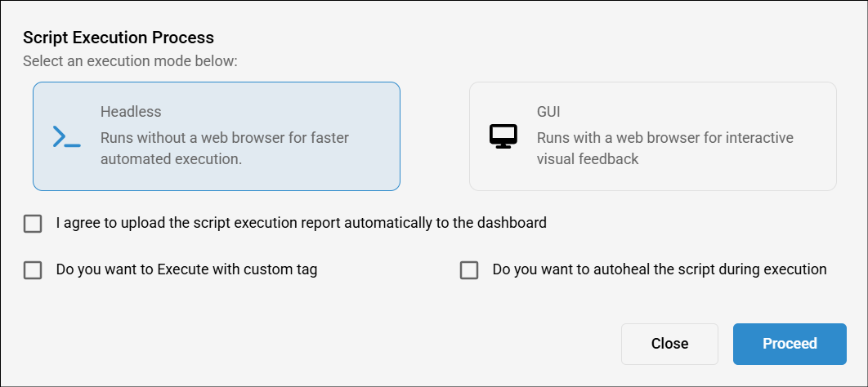Image resolution: width=868 pixels, height=387 pixels.
Task: Click the 'Headless' title text
Action: click(x=131, y=112)
